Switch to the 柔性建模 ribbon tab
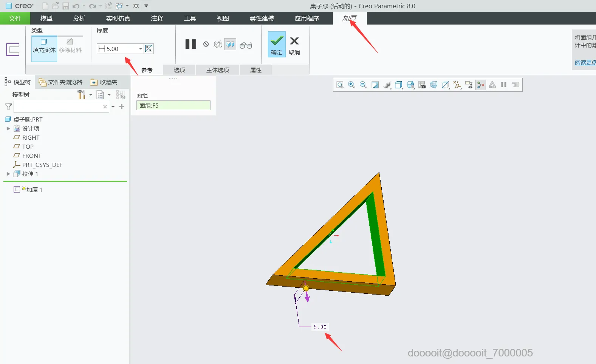 262,18
